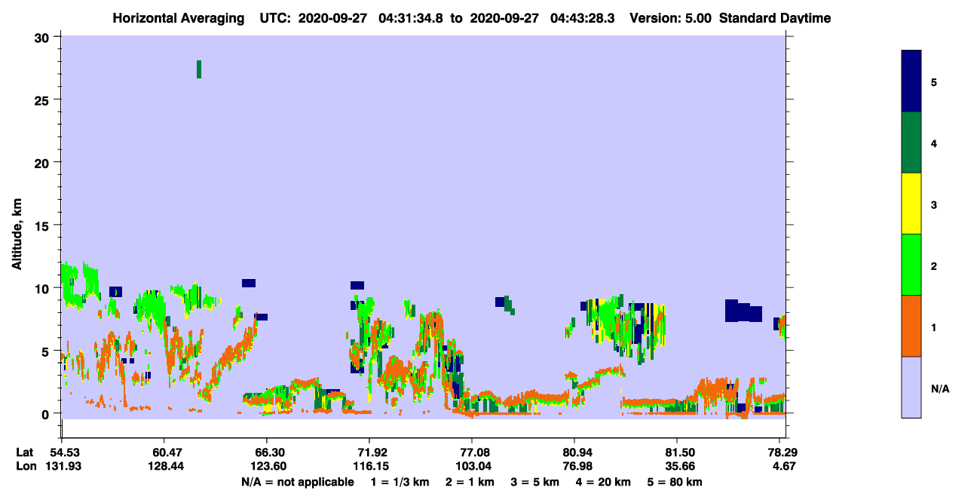
Task: Click 'N/A = not applicable' legend text
Action: [297, 482]
